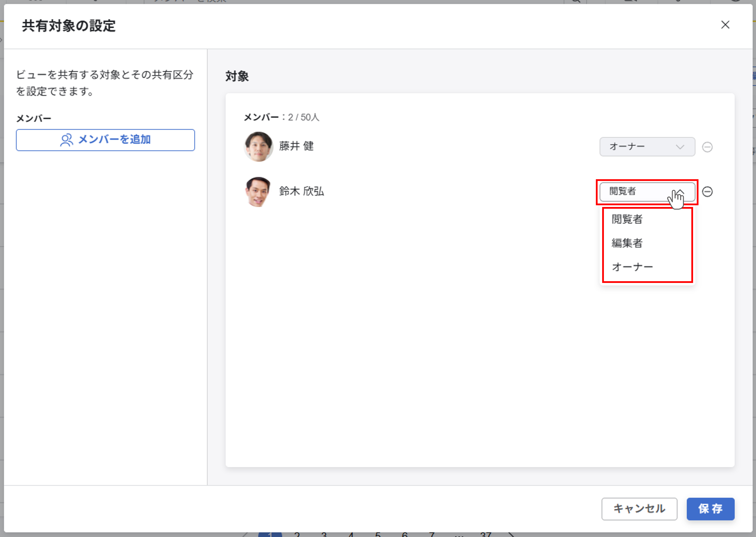Click 鈴木 欣弘's profile avatar
Viewport: 756px width, 537px height.
(x=258, y=191)
